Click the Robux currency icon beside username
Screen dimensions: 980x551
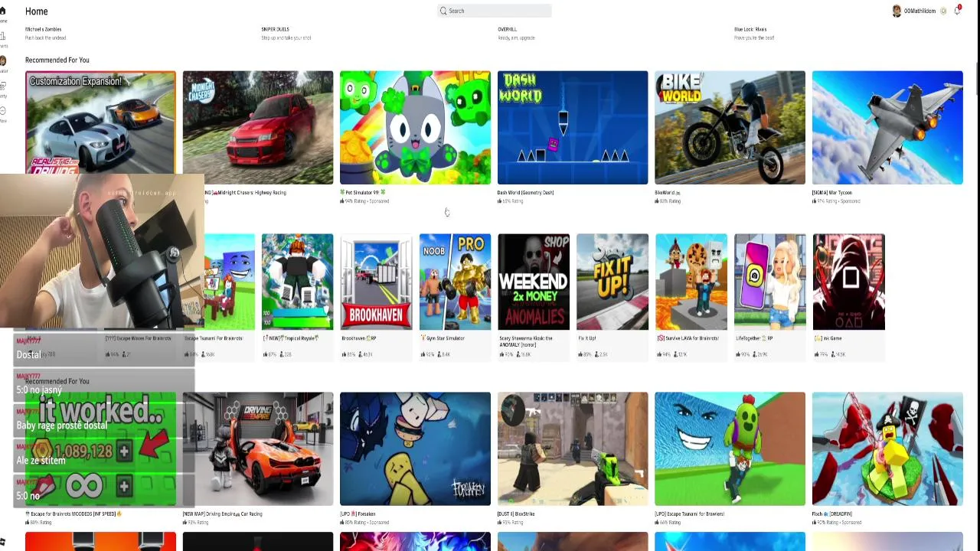[943, 11]
